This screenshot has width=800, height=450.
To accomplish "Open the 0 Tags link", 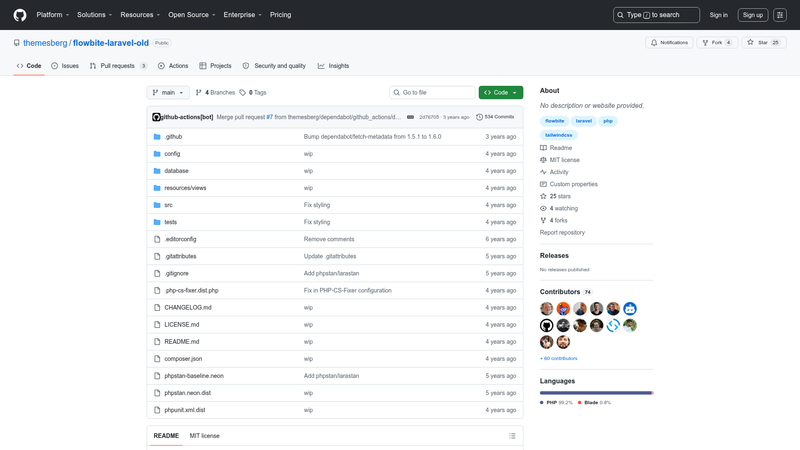I will click(x=253, y=92).
